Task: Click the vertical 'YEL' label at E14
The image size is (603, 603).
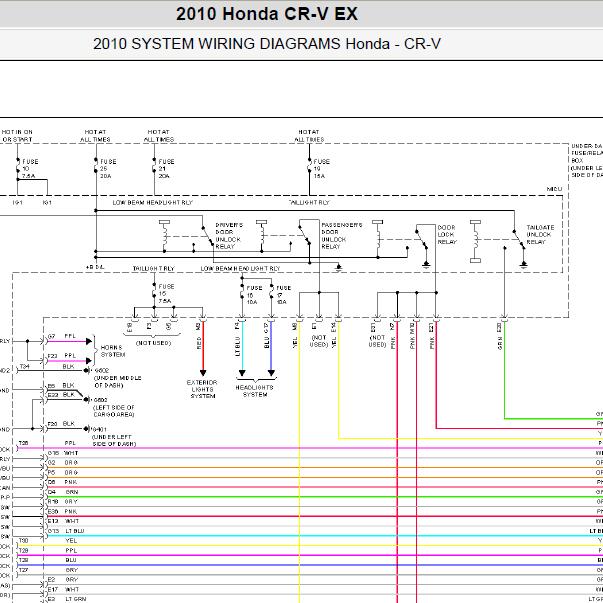Action: coord(334,343)
